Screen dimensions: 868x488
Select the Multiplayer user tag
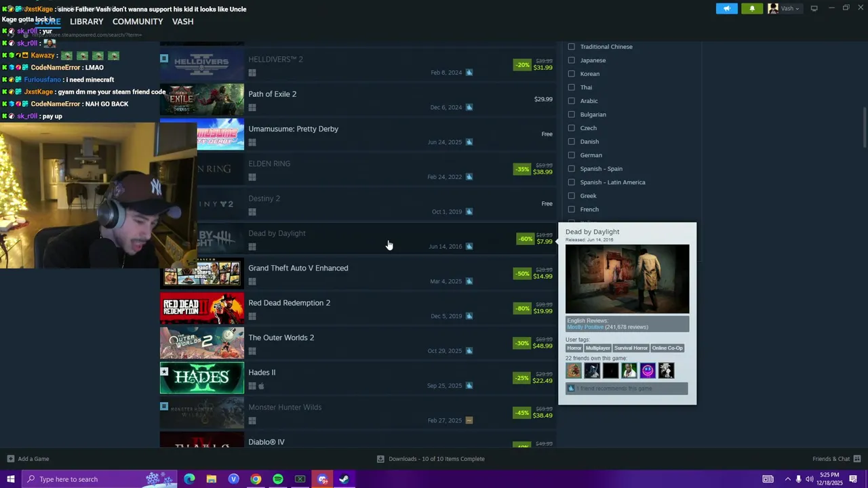[x=597, y=348]
